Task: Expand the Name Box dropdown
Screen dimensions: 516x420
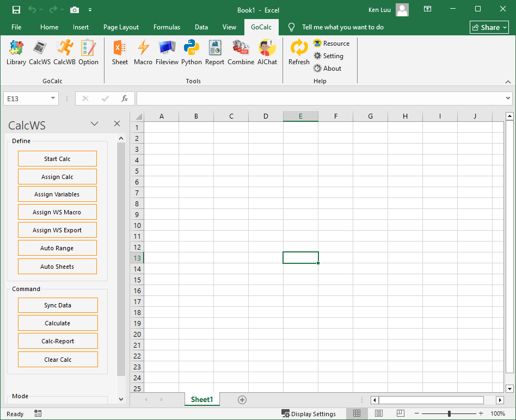Action: [53, 98]
